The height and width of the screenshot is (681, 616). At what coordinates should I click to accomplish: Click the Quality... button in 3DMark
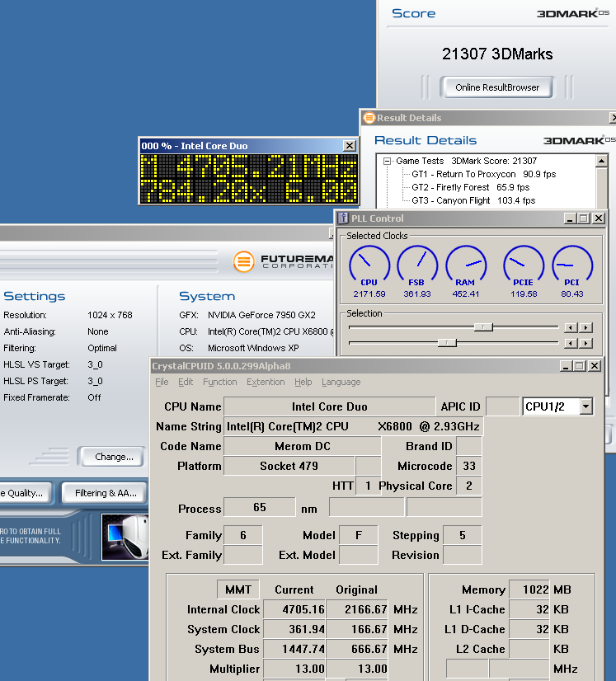click(26, 493)
